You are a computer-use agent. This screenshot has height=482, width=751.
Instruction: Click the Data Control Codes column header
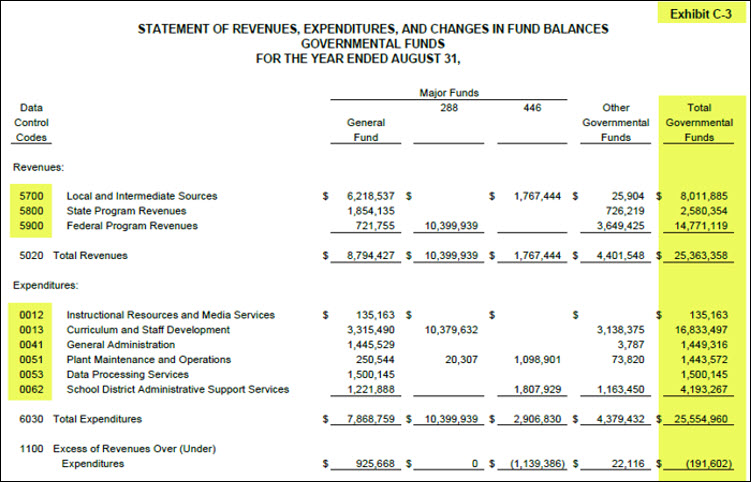click(x=31, y=121)
